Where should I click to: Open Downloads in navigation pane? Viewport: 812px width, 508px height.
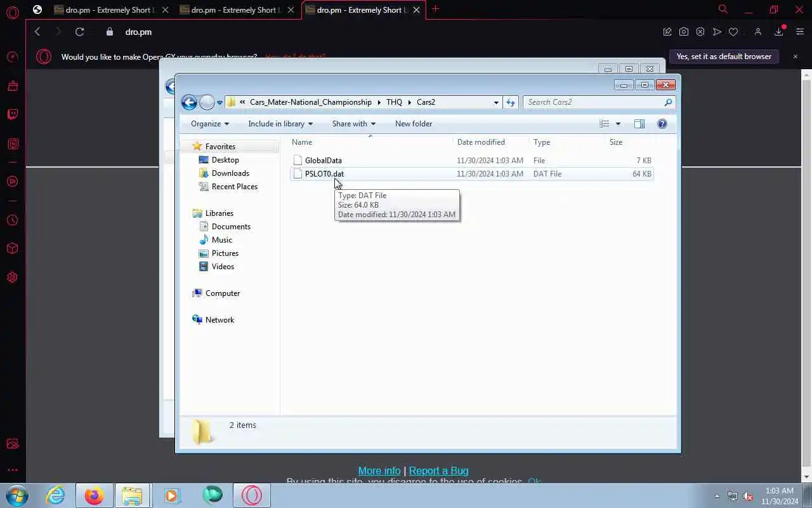(230, 173)
